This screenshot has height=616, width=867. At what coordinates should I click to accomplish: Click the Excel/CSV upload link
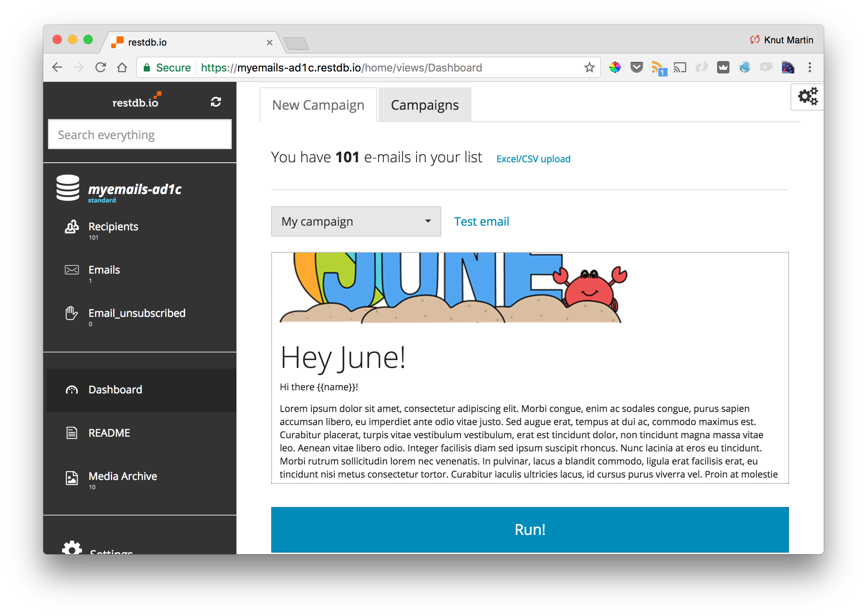[x=533, y=159]
